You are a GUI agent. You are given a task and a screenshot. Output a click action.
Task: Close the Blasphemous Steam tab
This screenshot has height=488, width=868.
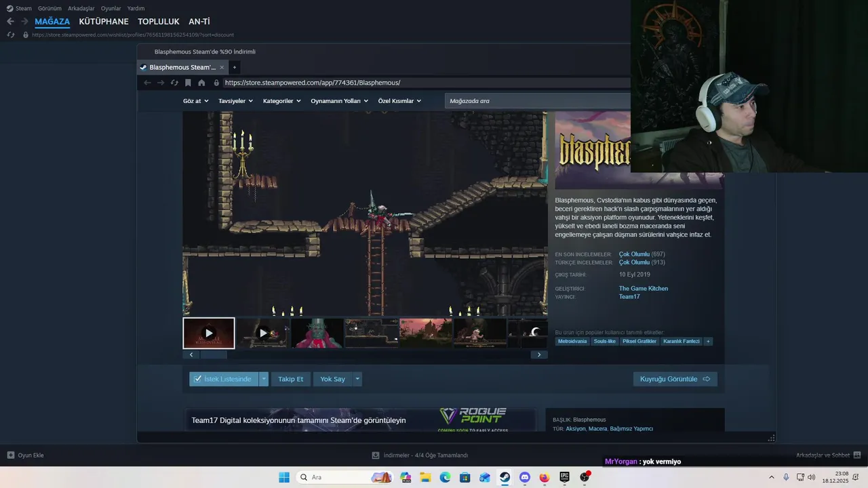point(222,67)
